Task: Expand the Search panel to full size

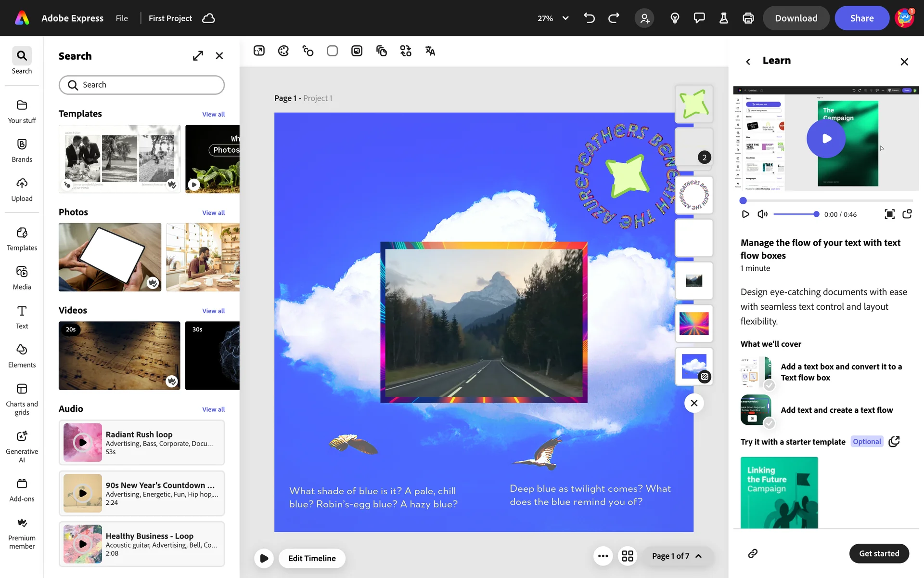Action: (198, 56)
